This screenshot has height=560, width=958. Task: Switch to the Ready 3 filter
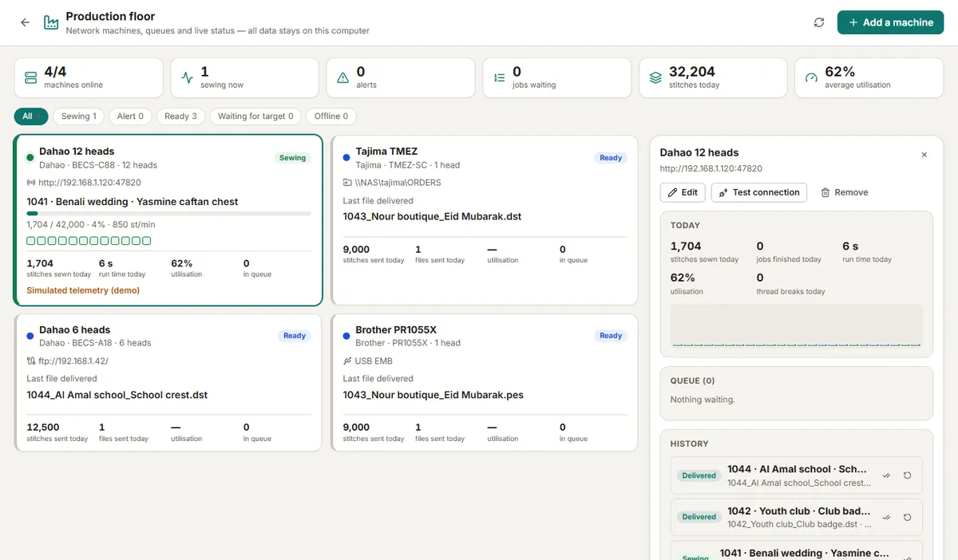pyautogui.click(x=180, y=116)
